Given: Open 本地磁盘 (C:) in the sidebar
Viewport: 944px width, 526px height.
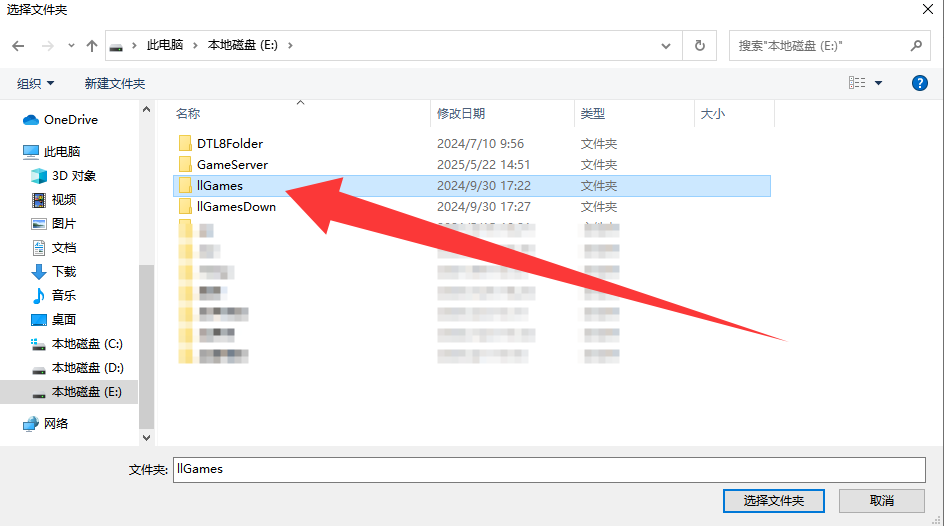Looking at the screenshot, I should (86, 344).
